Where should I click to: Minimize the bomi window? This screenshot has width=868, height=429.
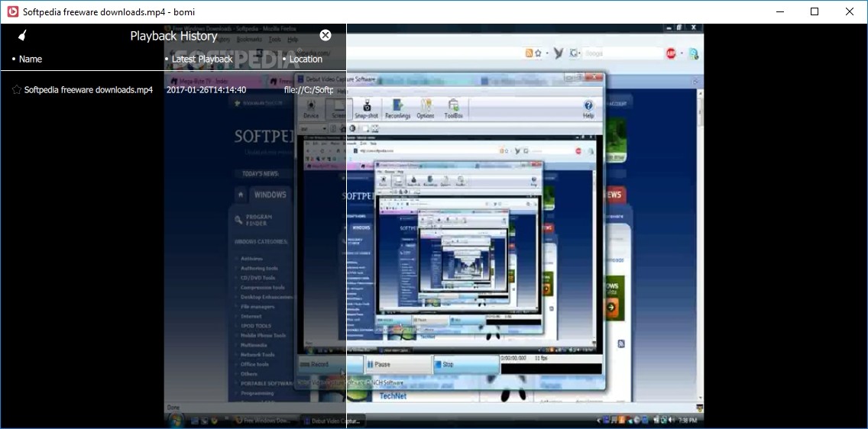point(779,11)
